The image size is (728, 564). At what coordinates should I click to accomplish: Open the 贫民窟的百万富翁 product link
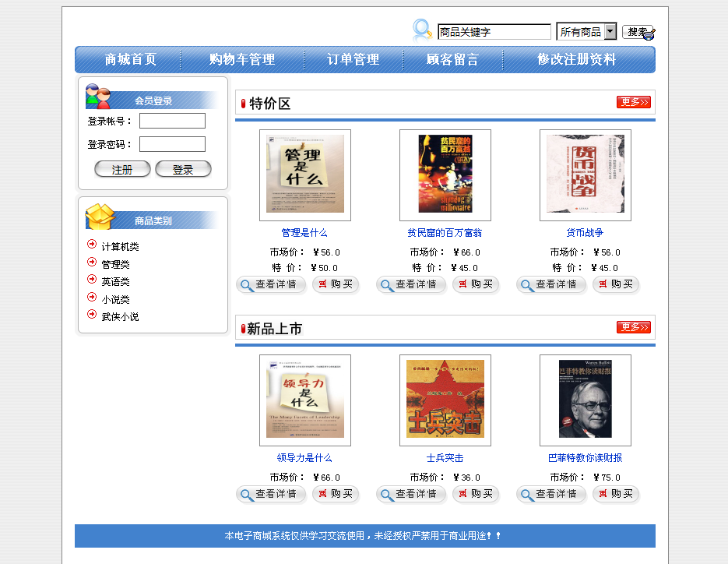(x=445, y=233)
